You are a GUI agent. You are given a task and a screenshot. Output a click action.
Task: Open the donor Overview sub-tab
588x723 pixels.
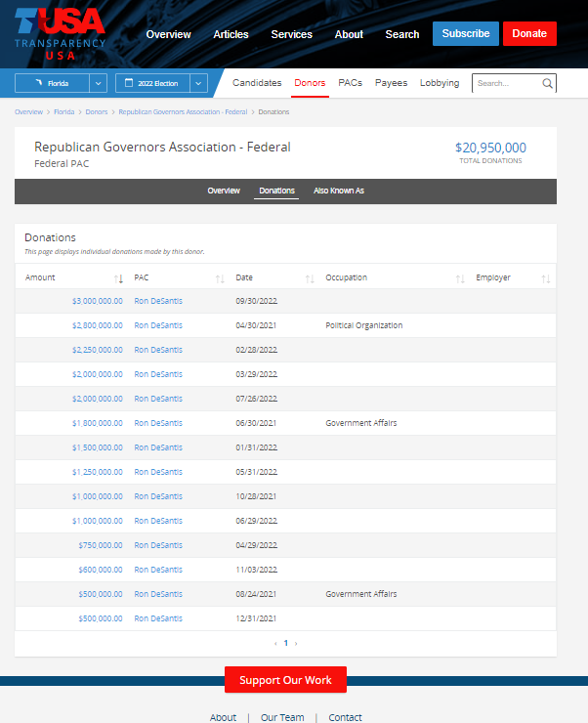pyautogui.click(x=224, y=191)
